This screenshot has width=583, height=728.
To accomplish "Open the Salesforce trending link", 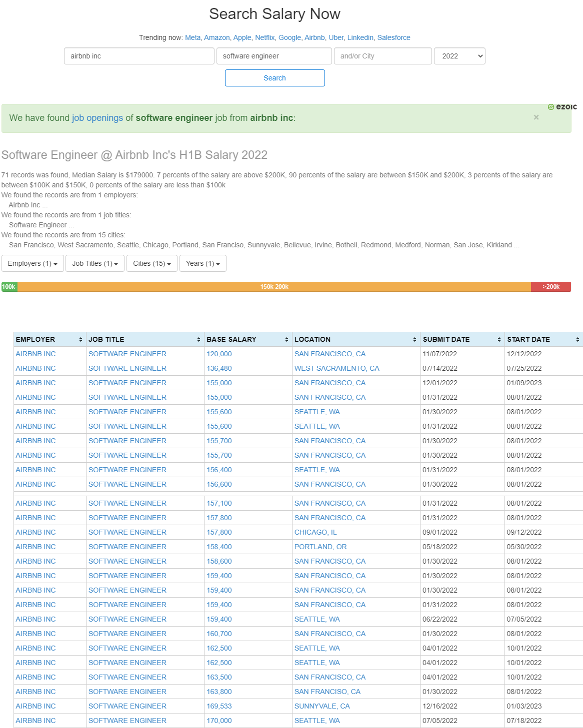I will tap(393, 37).
